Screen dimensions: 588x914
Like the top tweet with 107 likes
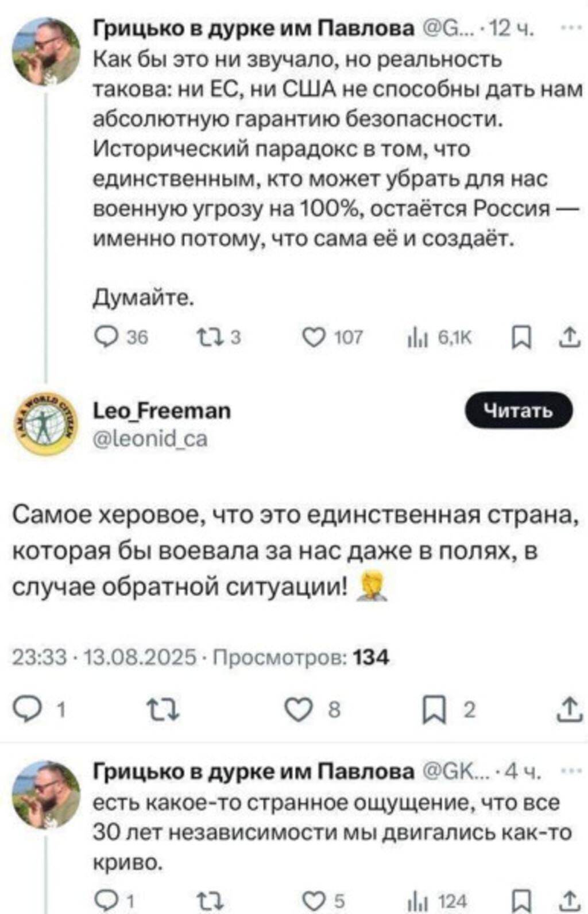pos(314,337)
